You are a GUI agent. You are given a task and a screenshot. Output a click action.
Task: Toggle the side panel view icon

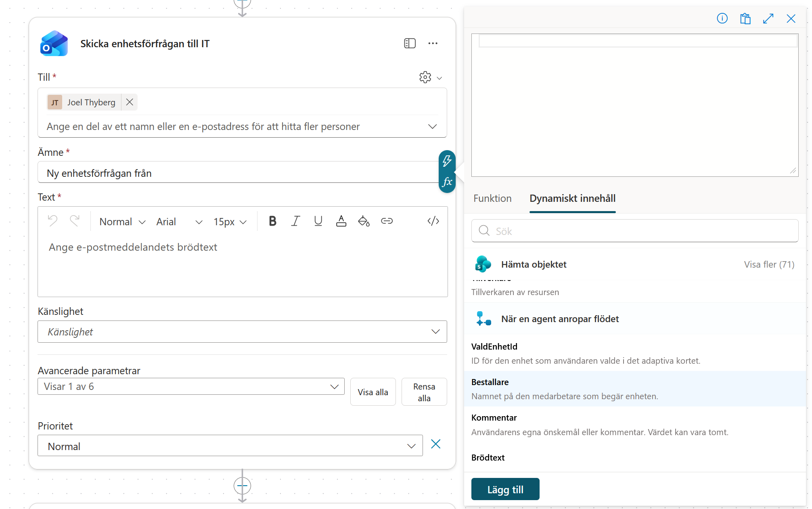pyautogui.click(x=410, y=43)
